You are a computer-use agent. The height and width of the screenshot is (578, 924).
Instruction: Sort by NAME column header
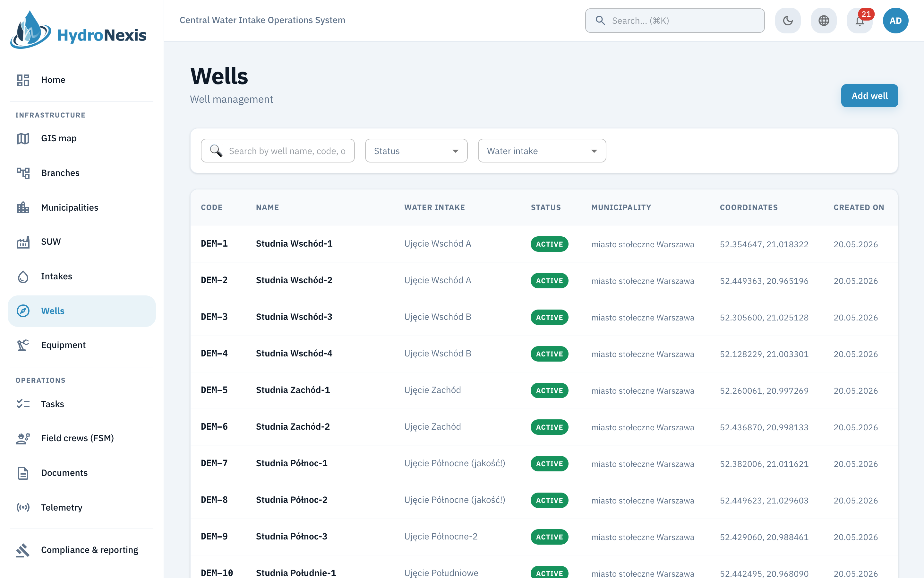pos(267,207)
